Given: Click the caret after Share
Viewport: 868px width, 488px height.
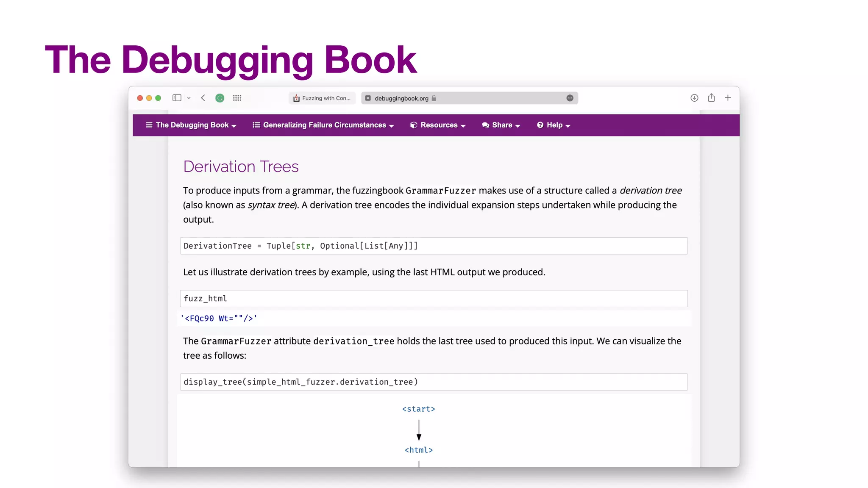Looking at the screenshot, I should coord(517,126).
